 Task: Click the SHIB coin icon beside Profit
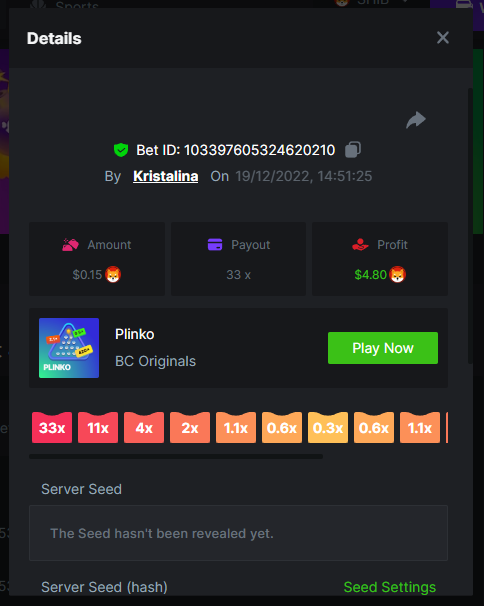tap(397, 275)
